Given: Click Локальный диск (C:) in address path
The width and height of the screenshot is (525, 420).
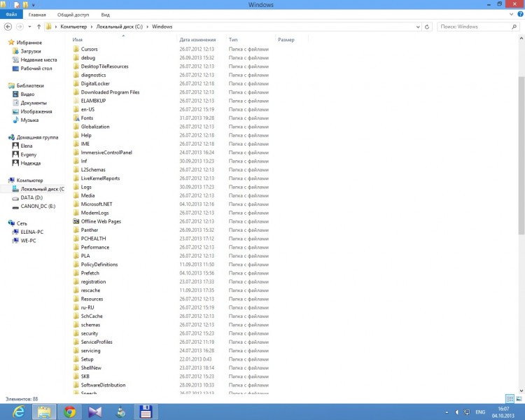Looking at the screenshot, I should tap(119, 27).
